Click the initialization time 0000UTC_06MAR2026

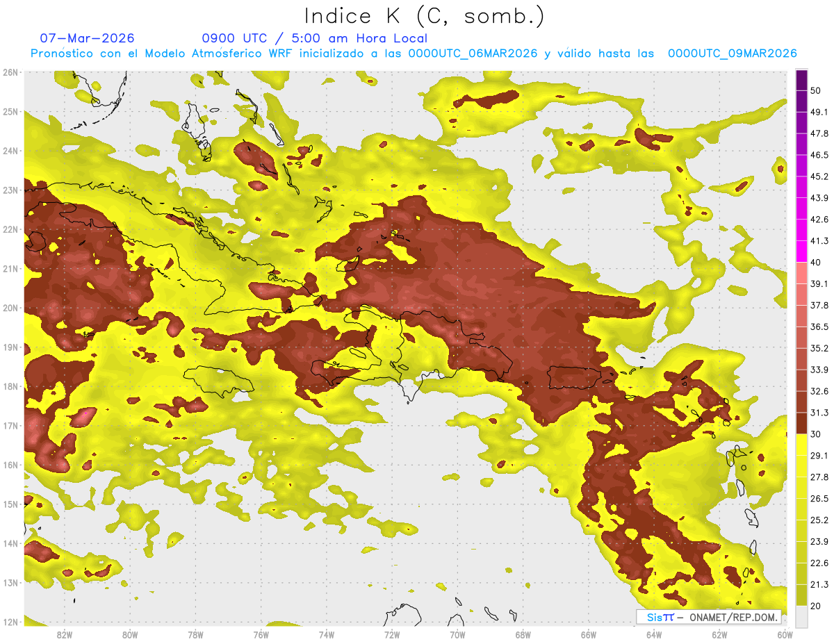473,53
